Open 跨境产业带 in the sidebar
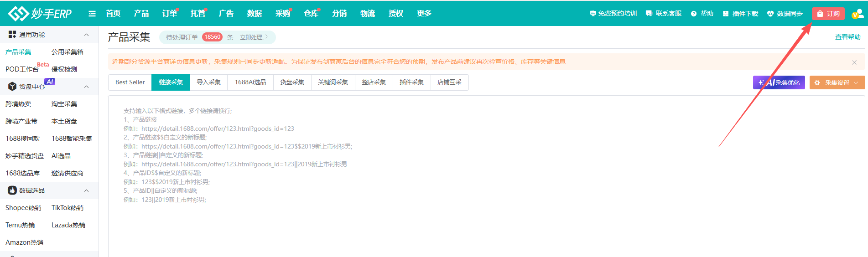This screenshot has height=257, width=868. pos(21,121)
